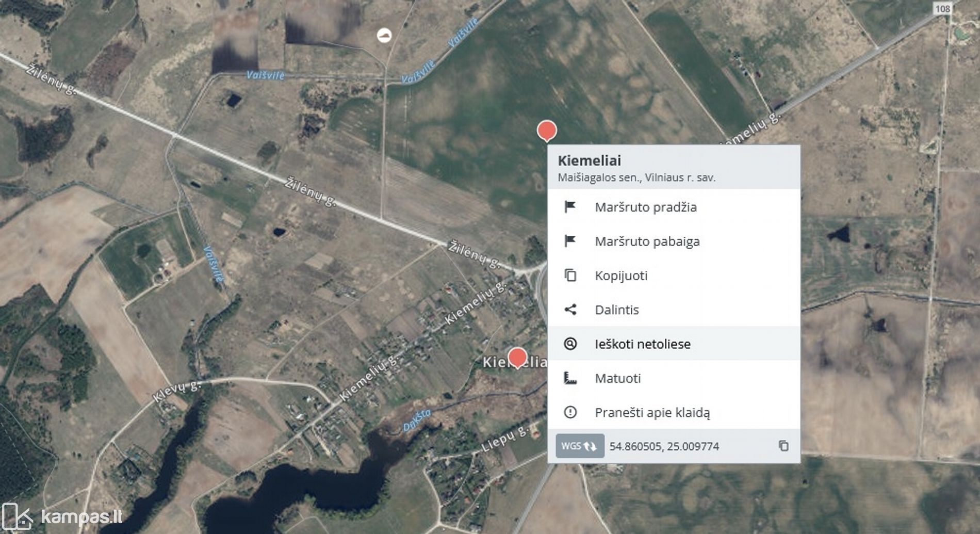The width and height of the screenshot is (980, 534).
Task: Click the Dalintis share icon
Action: click(570, 310)
